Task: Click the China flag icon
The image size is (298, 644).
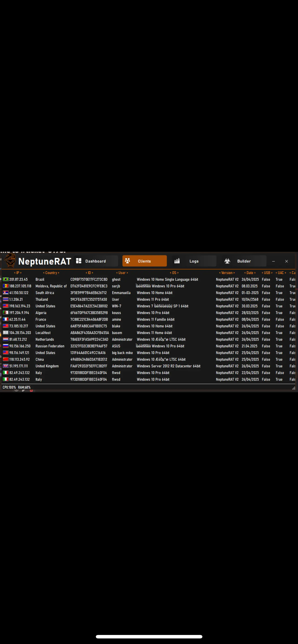Action: point(6,359)
